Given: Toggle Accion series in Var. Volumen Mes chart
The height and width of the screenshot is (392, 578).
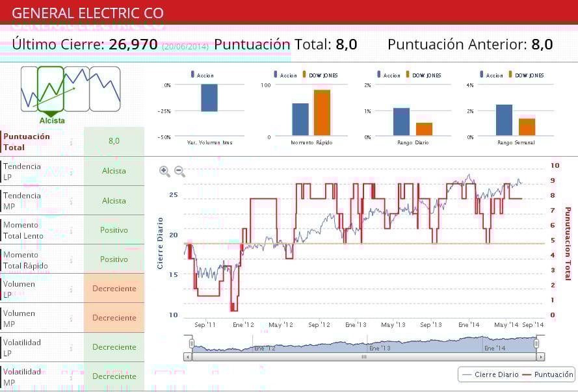Looking at the screenshot, I should (x=202, y=75).
